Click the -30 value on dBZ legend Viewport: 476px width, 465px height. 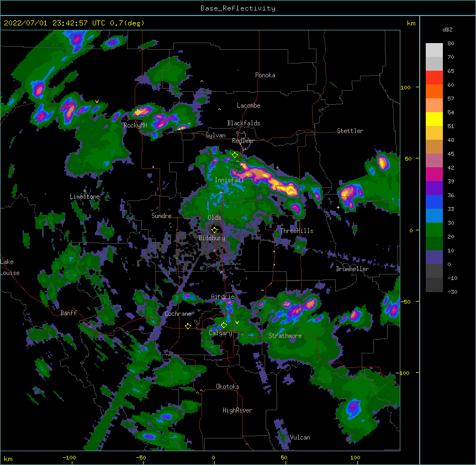pyautogui.click(x=452, y=292)
